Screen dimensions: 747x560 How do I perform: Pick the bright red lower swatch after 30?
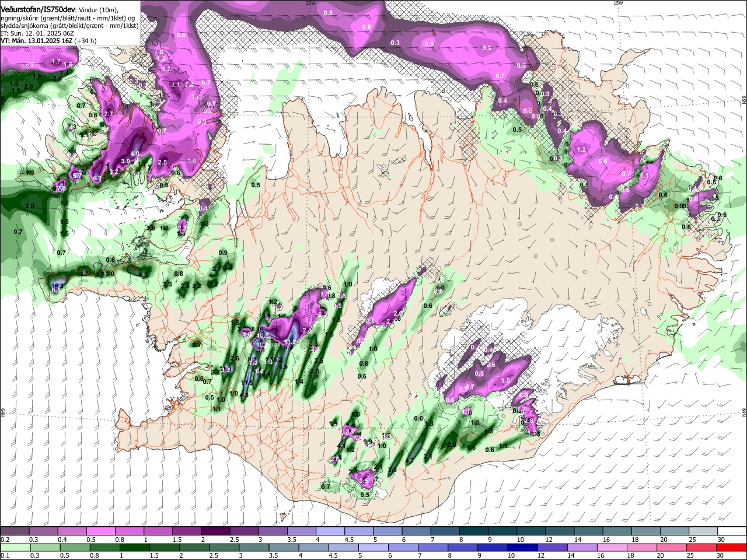pyautogui.click(x=732, y=547)
